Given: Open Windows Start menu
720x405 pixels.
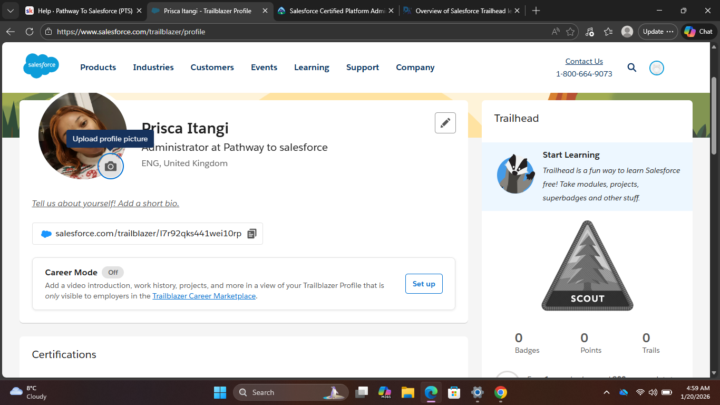Looking at the screenshot, I should [x=220, y=393].
